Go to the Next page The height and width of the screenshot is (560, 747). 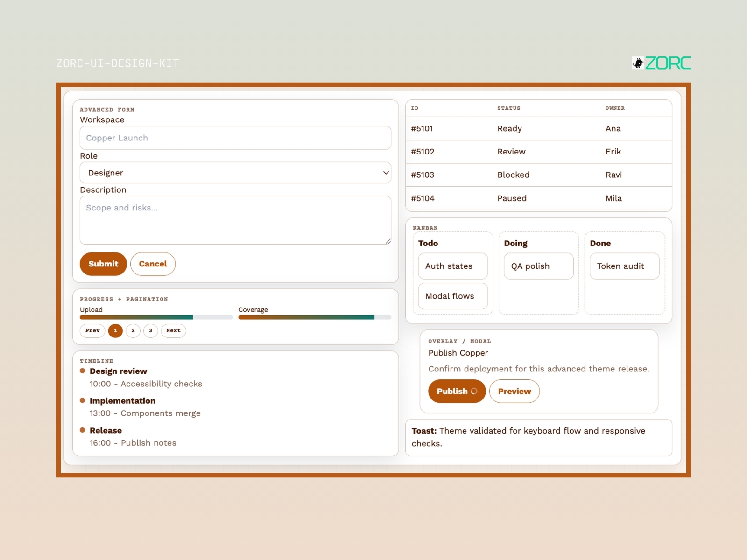tap(173, 330)
